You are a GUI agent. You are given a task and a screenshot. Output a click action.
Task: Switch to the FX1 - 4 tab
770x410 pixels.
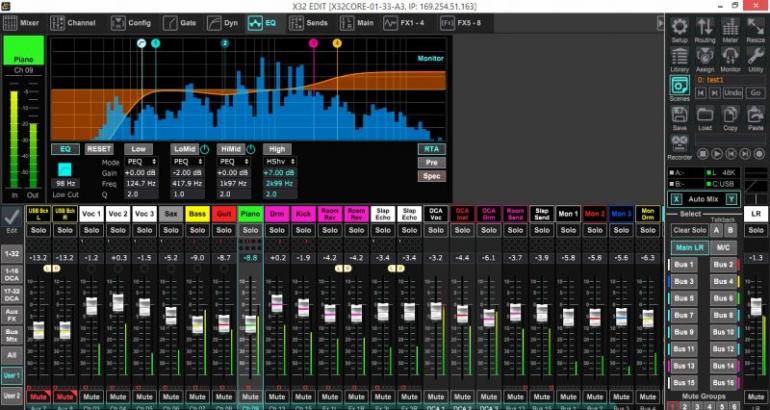[404, 23]
